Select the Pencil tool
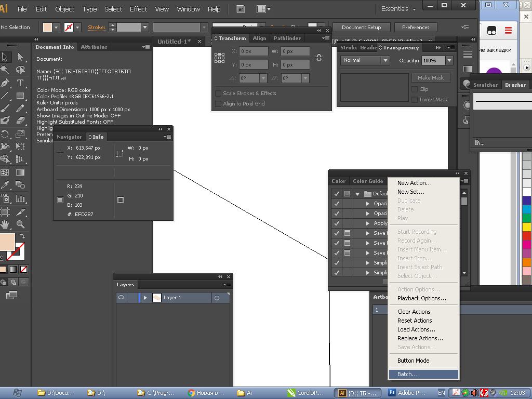The width and height of the screenshot is (532, 399). (x=20, y=108)
